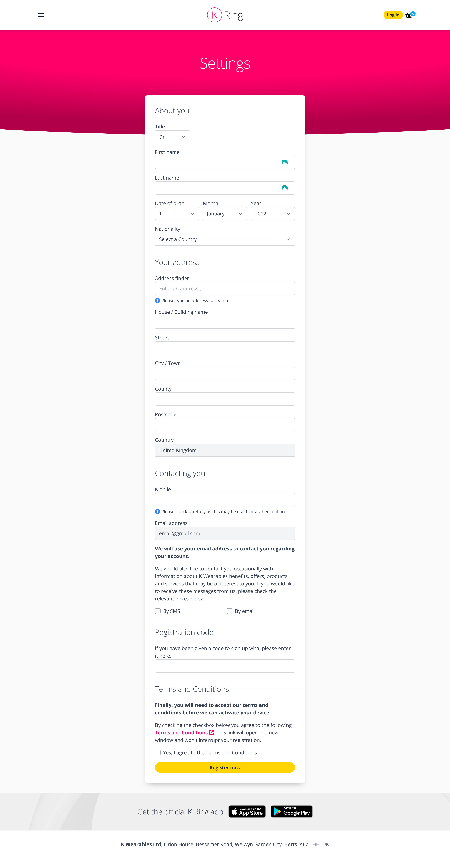Screen dimensions: 450x868
Task: Download on the App Store badge
Action: [247, 811]
